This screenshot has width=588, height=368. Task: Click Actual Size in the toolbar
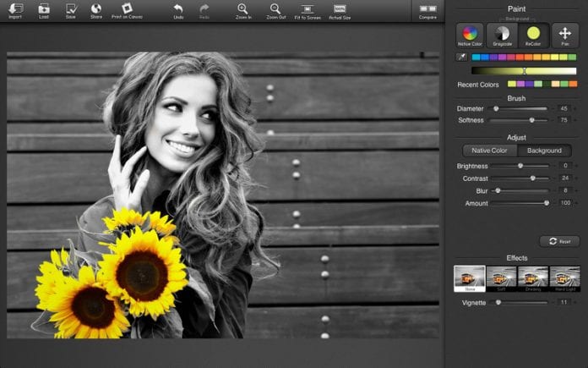340,9
